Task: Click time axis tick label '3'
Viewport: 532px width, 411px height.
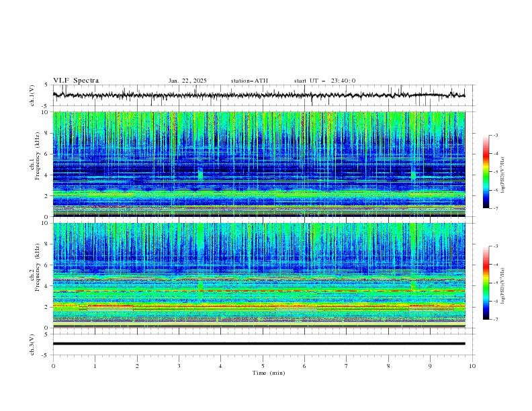Action: pos(179,366)
